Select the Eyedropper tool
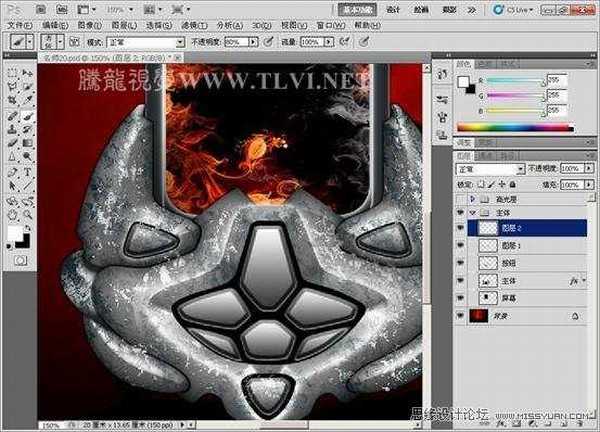The height and width of the screenshot is (432, 600). [27, 100]
